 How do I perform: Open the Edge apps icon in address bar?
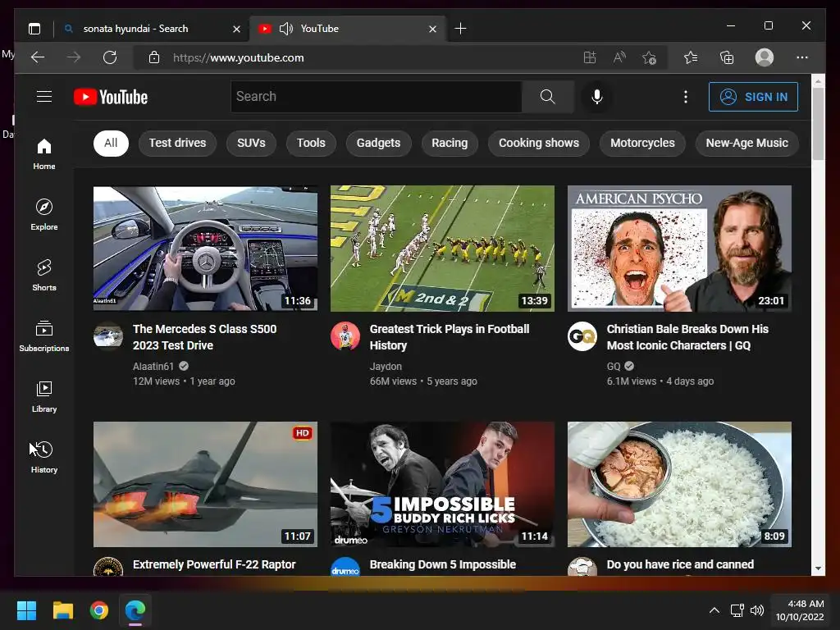tap(589, 57)
